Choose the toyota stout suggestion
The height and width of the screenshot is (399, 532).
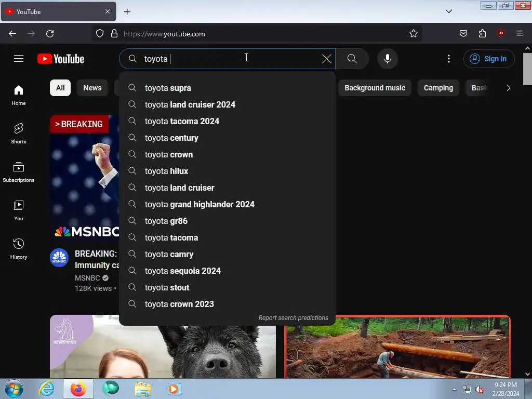pos(228,287)
